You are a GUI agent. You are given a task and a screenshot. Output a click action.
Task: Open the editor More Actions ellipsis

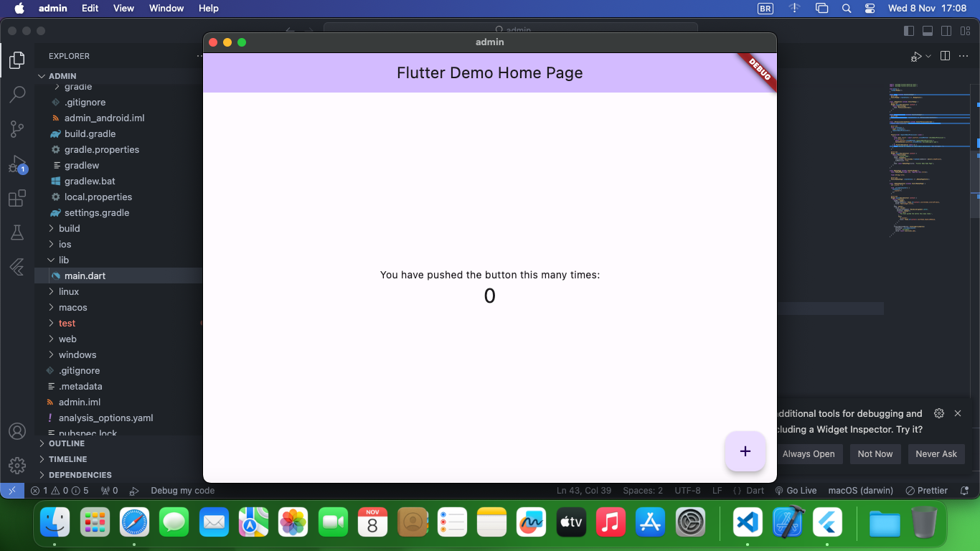(x=964, y=56)
